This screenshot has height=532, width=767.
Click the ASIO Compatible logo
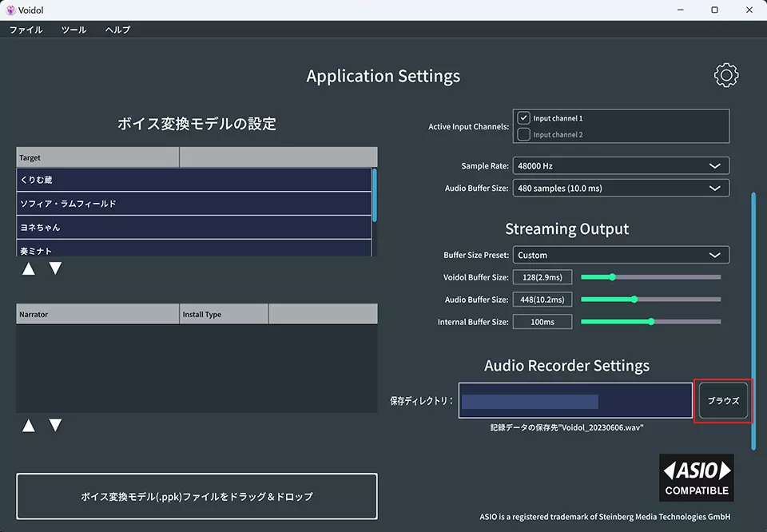696,478
